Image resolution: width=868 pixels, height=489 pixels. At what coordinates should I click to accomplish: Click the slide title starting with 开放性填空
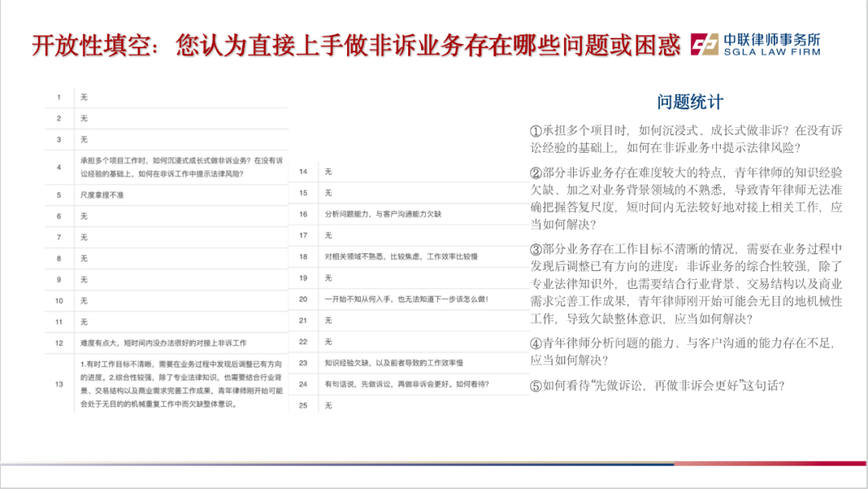[x=356, y=45]
